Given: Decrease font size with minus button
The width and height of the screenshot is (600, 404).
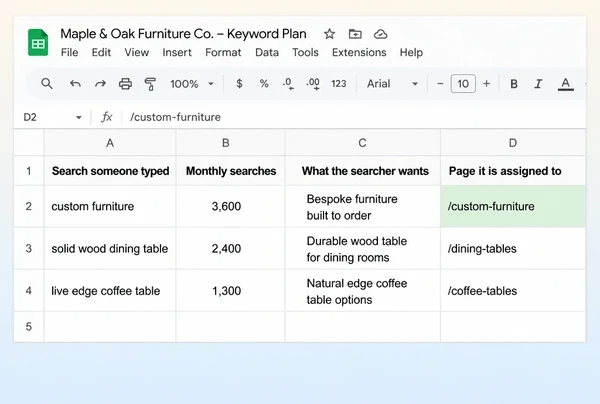Looking at the screenshot, I should (x=440, y=83).
